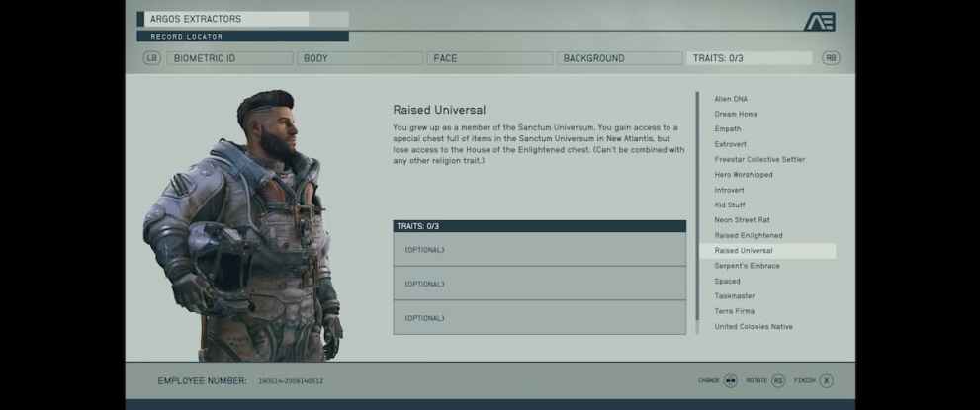Viewport: 980px width, 410px height.
Task: Click the Rotate RS stick icon
Action: coord(778,380)
